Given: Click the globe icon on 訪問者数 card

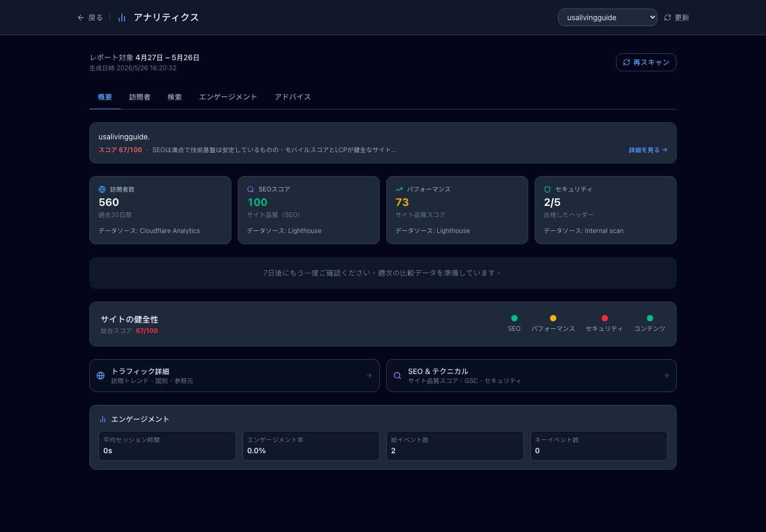Looking at the screenshot, I should [102, 189].
